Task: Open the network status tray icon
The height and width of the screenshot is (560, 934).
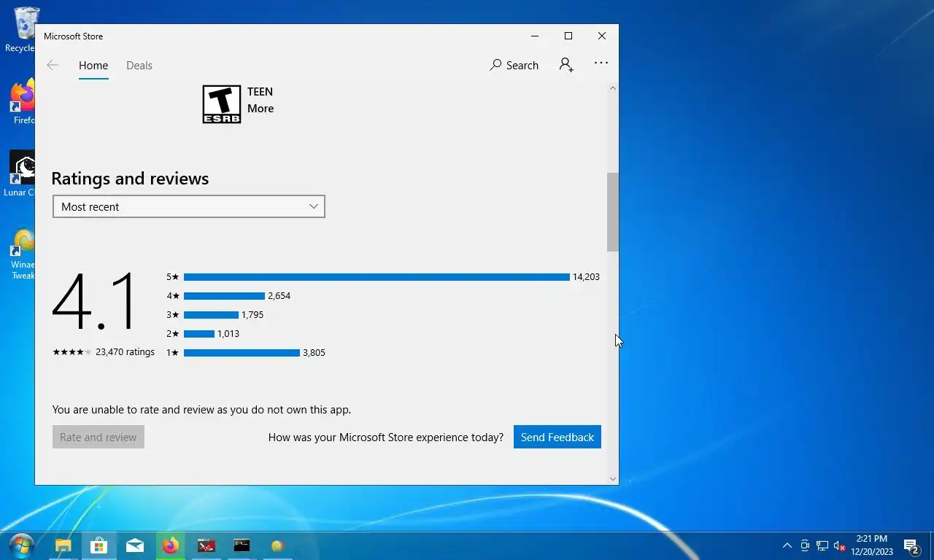Action: [x=822, y=545]
